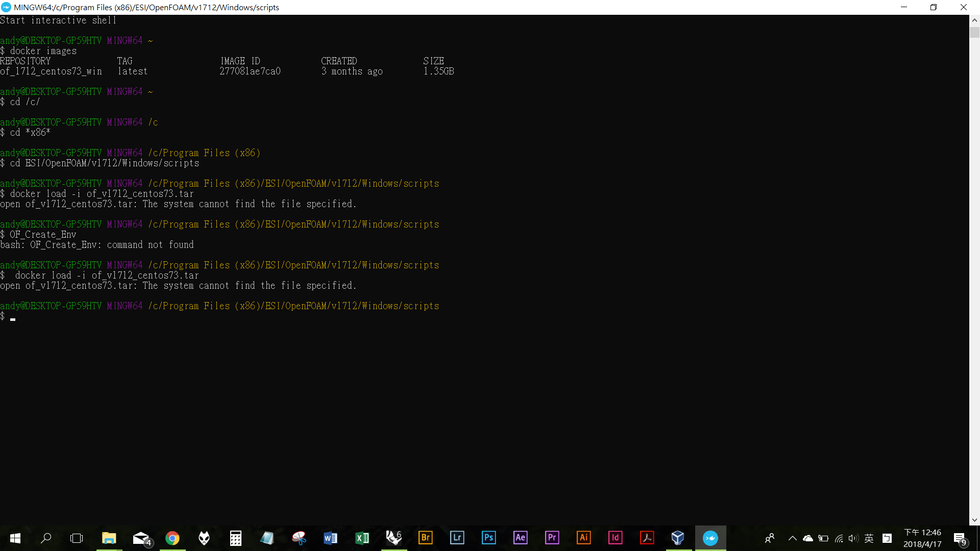Open the Calculator taskbar icon

point(235,538)
